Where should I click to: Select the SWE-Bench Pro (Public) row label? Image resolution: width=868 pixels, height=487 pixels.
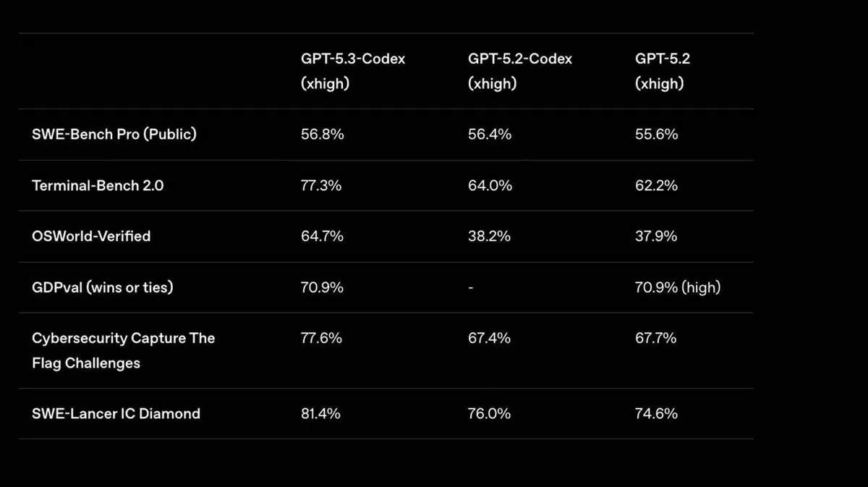coord(114,135)
